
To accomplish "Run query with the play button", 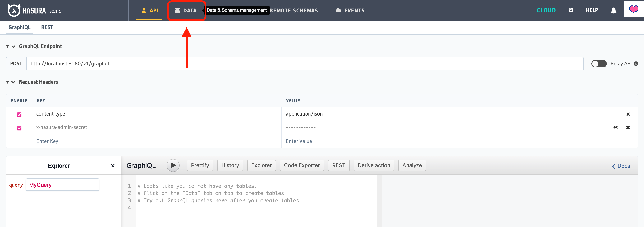I will point(173,165).
